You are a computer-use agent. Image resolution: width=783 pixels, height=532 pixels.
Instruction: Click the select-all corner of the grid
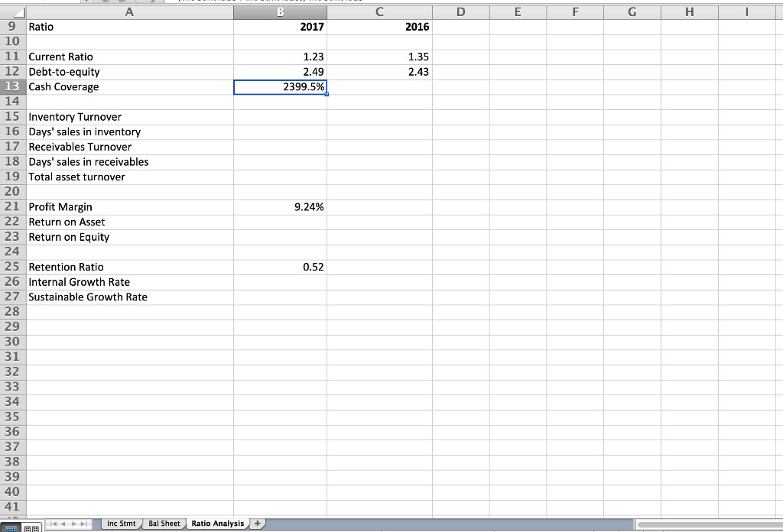13,12
